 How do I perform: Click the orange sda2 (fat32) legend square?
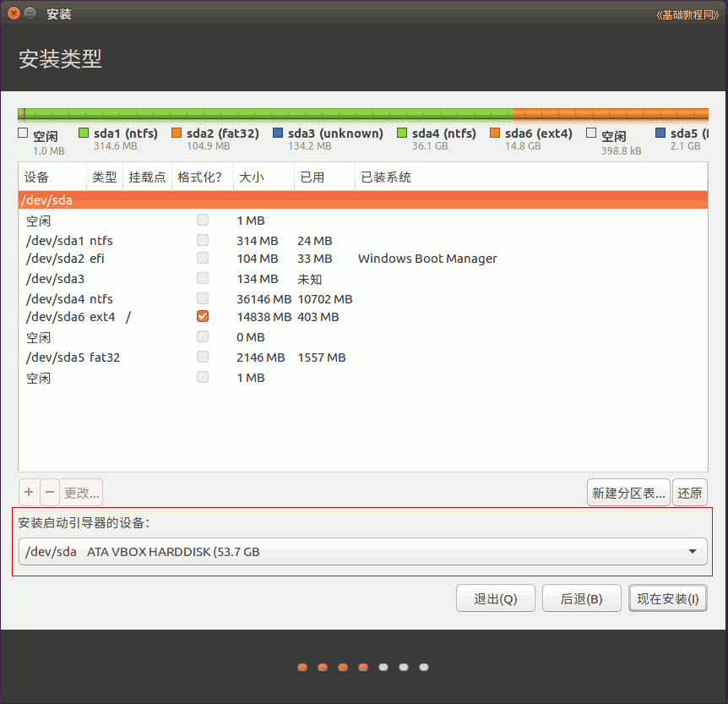click(177, 134)
